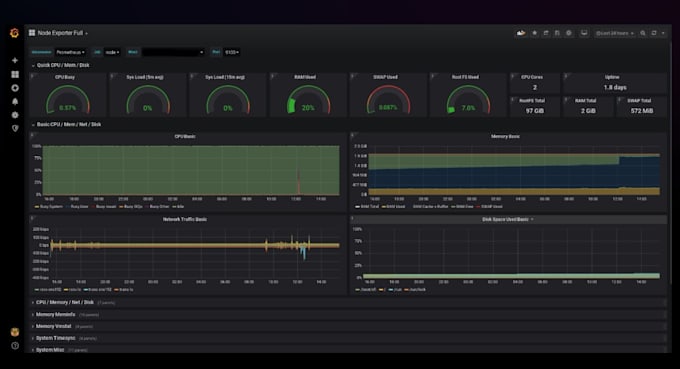
Task: Open the SWAP Used gauge panel title menu
Action: coord(385,77)
